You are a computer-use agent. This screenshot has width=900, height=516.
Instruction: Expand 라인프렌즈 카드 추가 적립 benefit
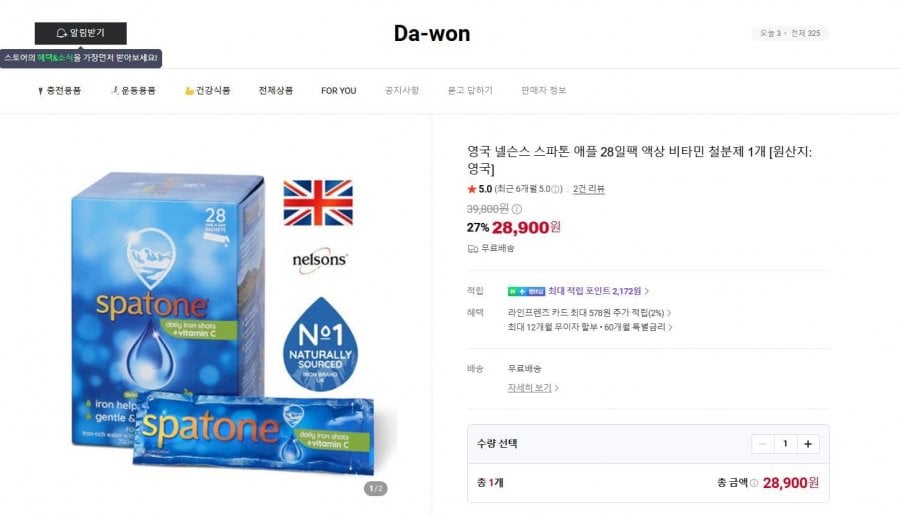[x=589, y=313]
